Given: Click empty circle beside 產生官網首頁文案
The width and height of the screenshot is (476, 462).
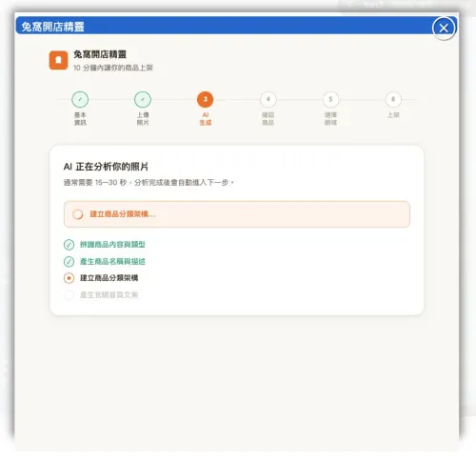Looking at the screenshot, I should pos(69,295).
